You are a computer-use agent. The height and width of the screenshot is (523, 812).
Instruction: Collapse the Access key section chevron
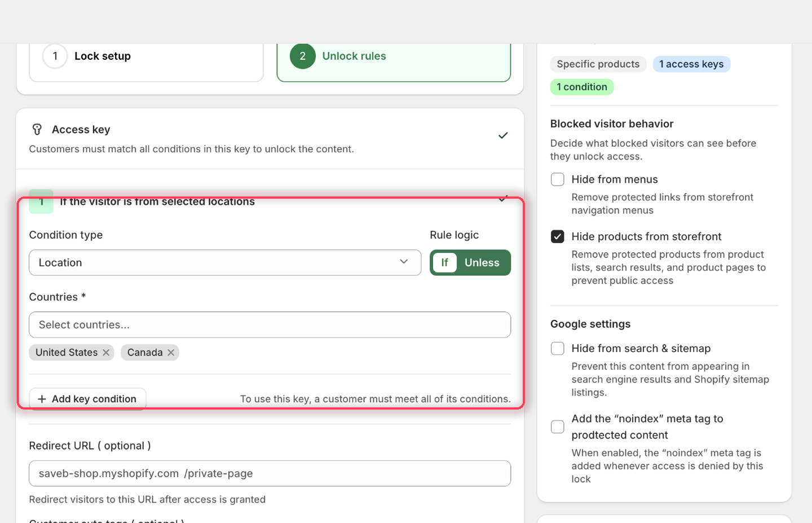click(x=503, y=135)
